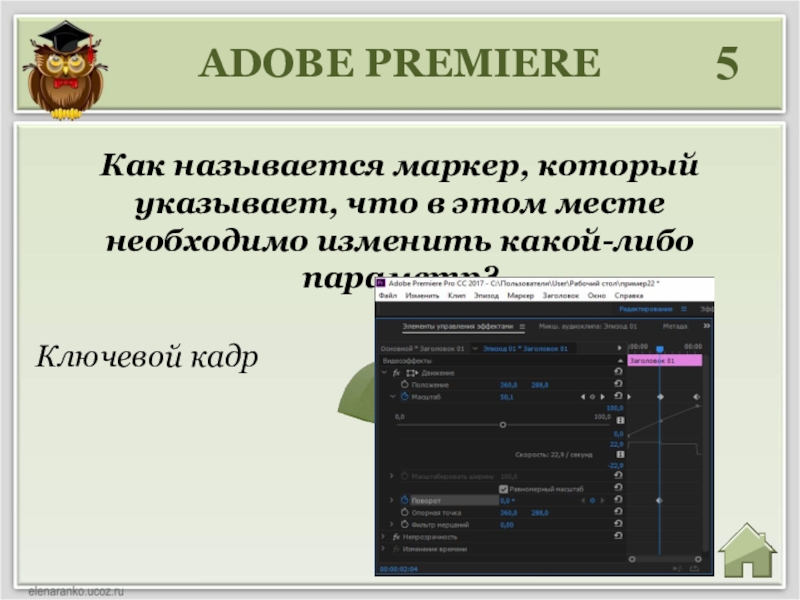
Task: Open the Клип menu
Action: [x=457, y=295]
